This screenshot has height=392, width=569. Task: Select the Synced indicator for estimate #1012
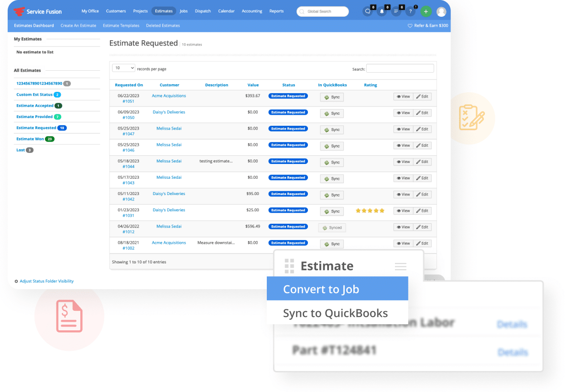(x=332, y=228)
